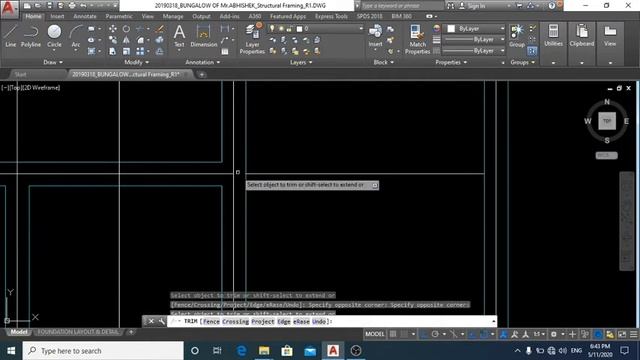Click the Group icon
Viewport: 640px width, 360px height.
[517, 36]
